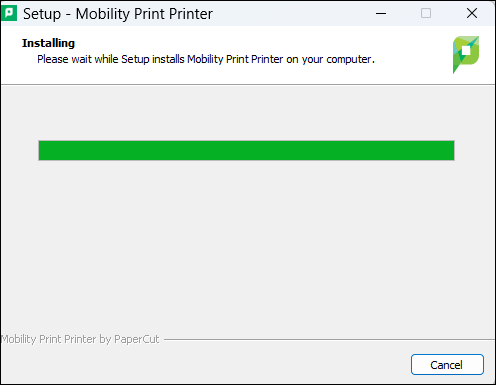Click the empty gray area below the progress bar

pyautogui.click(x=247, y=247)
